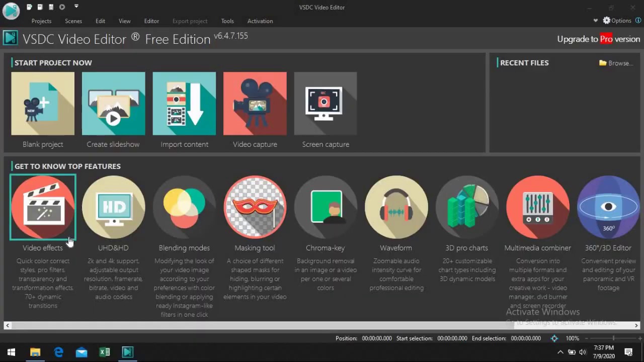The width and height of the screenshot is (644, 362).
Task: Click the UHD&HD feature icon
Action: point(113,207)
